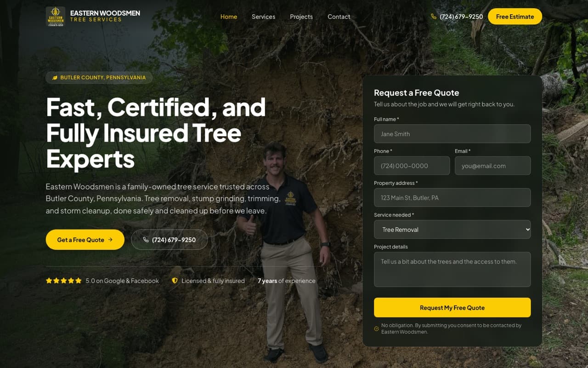Viewport: 588px width, 368px height.
Task: Click the 'Full name *' label
Action: pos(386,119)
